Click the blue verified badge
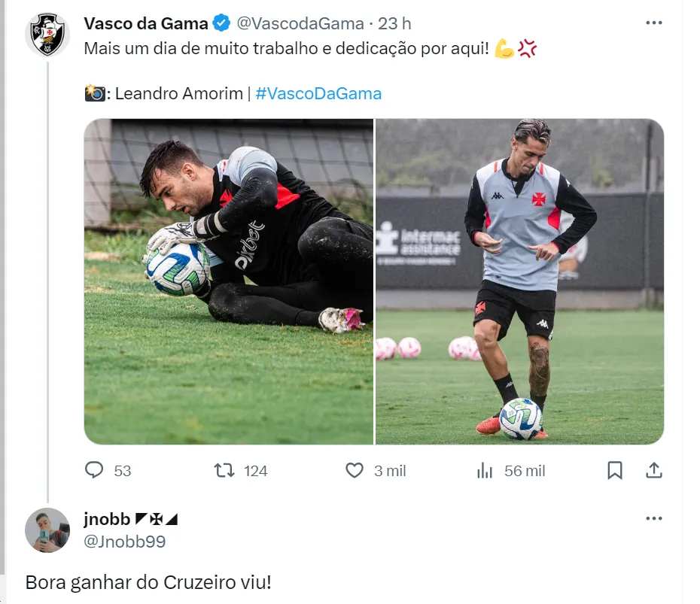Image resolution: width=700 pixels, height=604 pixels. [x=221, y=23]
